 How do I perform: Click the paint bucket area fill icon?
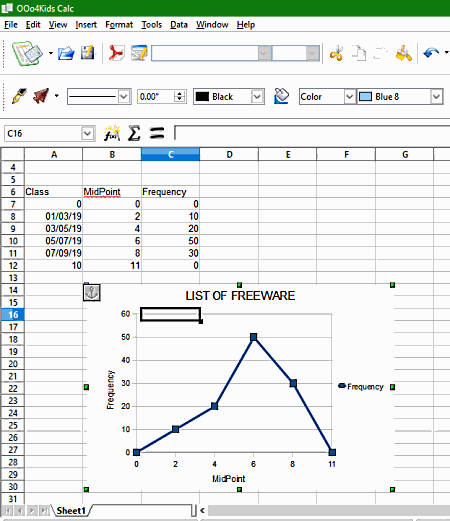[281, 96]
